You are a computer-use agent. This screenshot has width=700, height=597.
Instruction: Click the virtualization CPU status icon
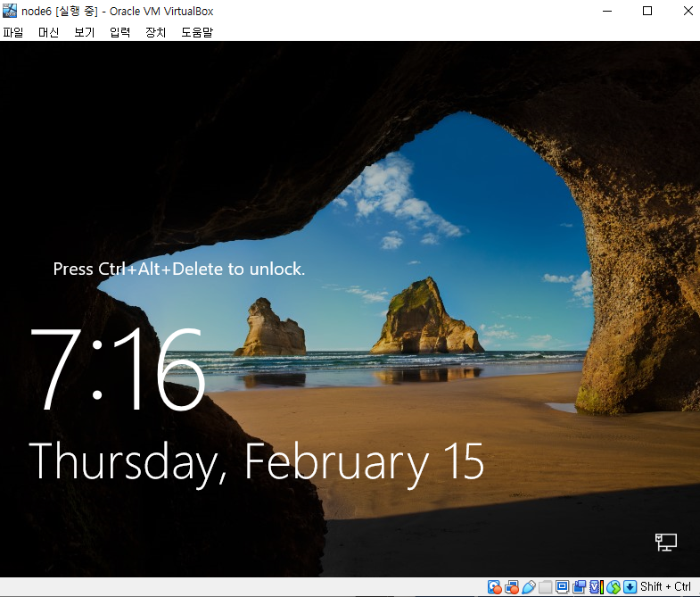(x=597, y=586)
